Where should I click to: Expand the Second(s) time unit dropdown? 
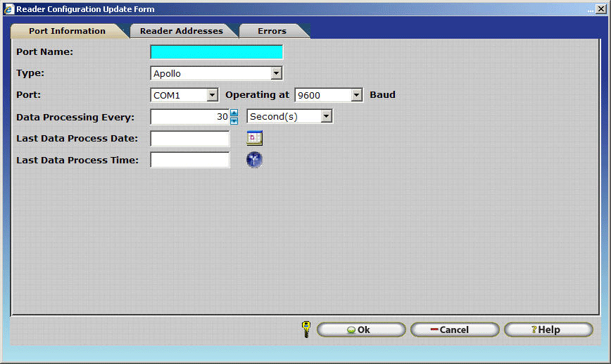(326, 116)
